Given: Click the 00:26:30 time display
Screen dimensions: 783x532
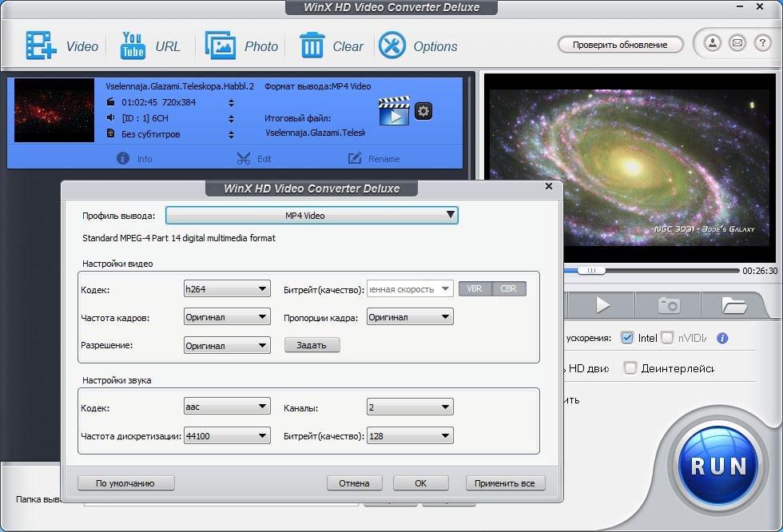Looking at the screenshot, I should (760, 271).
